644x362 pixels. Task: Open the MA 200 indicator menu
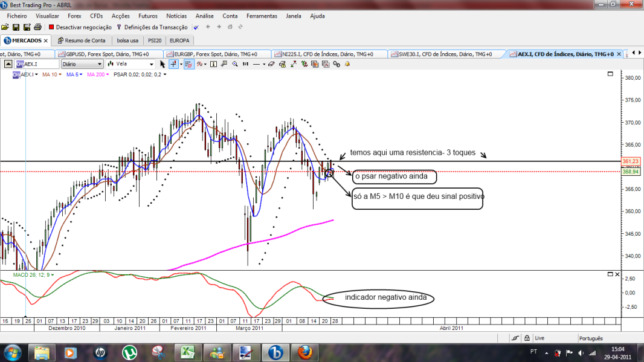98,74
